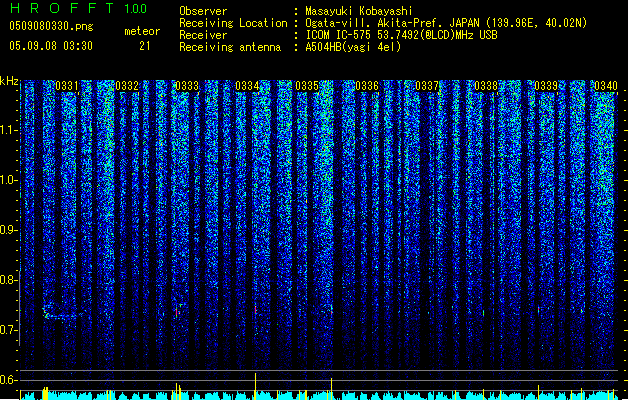Viewport: 629px width, 400px height.
Task: Click the 0.7 frequency axis label
Action: pyautogui.click(x=9, y=330)
